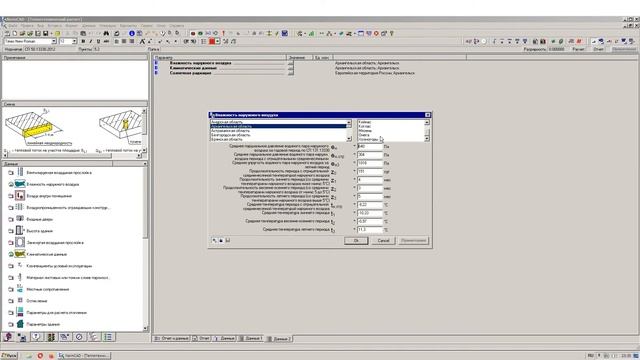This screenshot has height=360, width=640.
Task: Click the prohibition circle tab icon below Данные panel
Action: coord(79,337)
